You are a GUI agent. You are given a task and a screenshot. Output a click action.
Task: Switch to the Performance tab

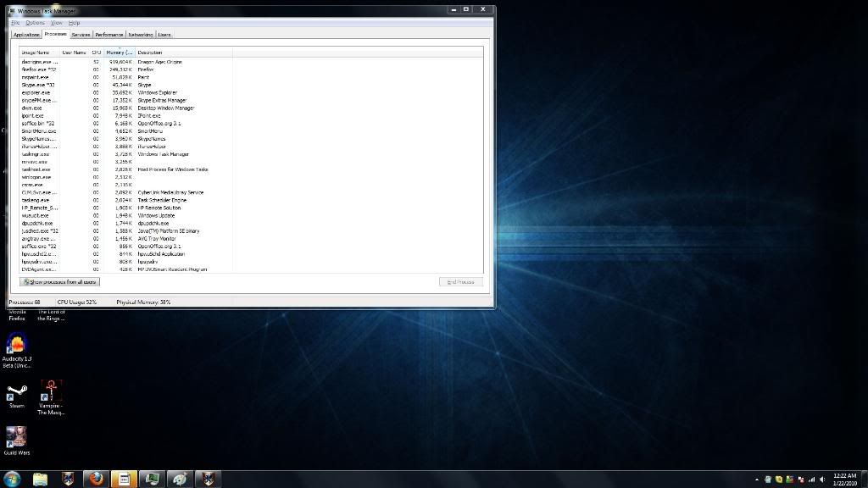pos(108,35)
